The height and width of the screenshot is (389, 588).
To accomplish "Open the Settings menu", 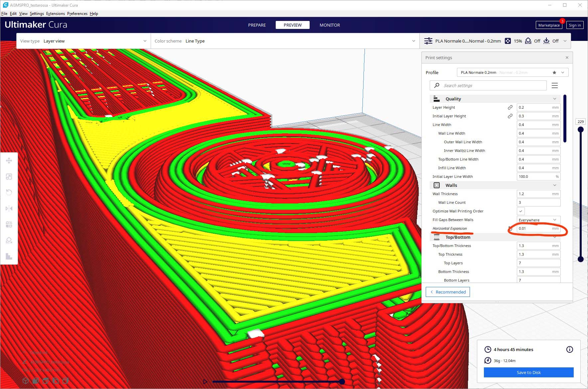I will pyautogui.click(x=37, y=14).
